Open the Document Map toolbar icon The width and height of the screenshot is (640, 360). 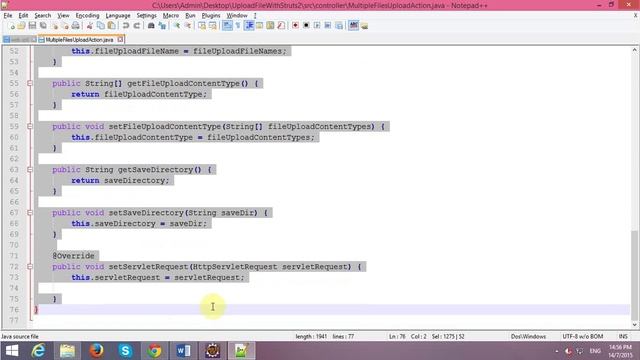click(x=270, y=26)
